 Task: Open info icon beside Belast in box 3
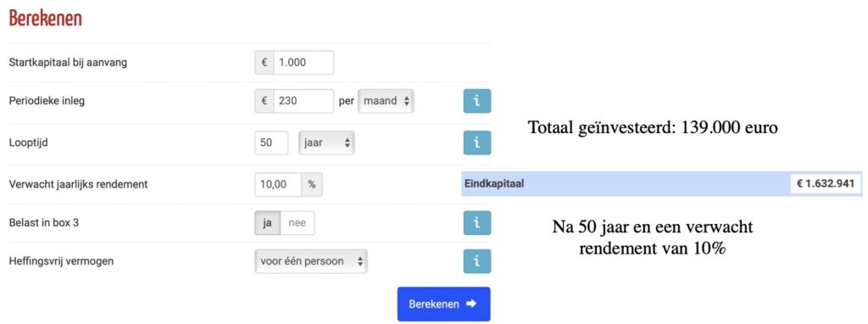tap(476, 223)
